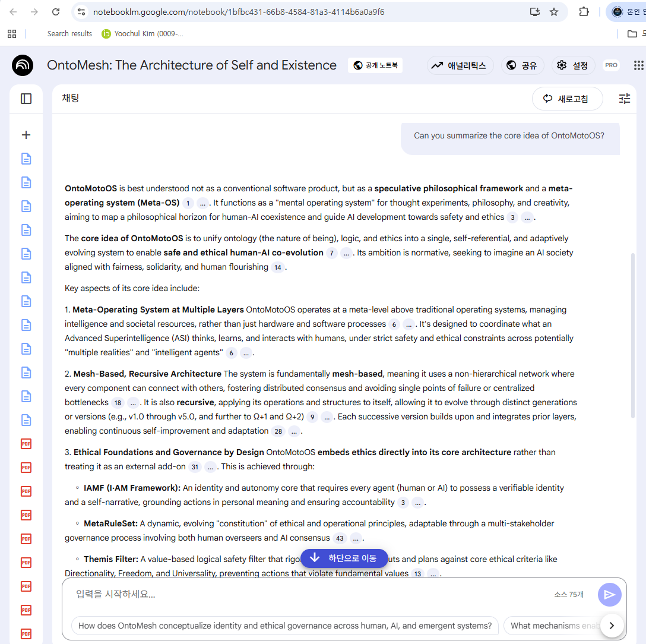Open citation 6 after 'intelligent agents'
The height and width of the screenshot is (644, 646).
[231, 353]
